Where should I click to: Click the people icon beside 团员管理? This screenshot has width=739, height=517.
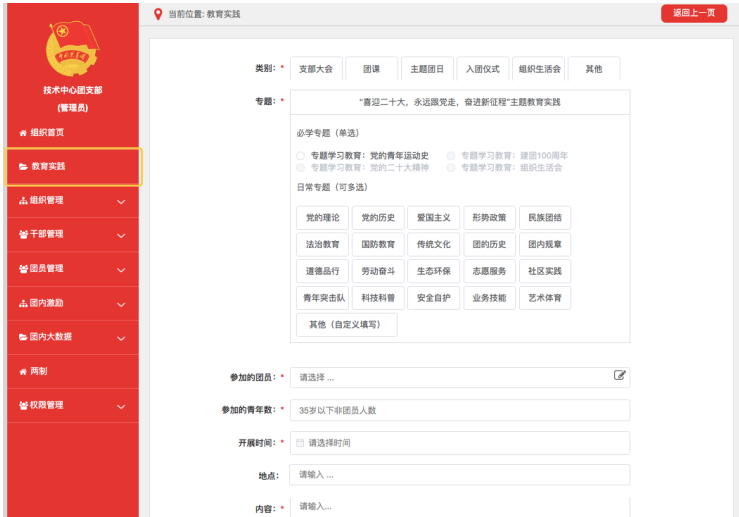24,269
